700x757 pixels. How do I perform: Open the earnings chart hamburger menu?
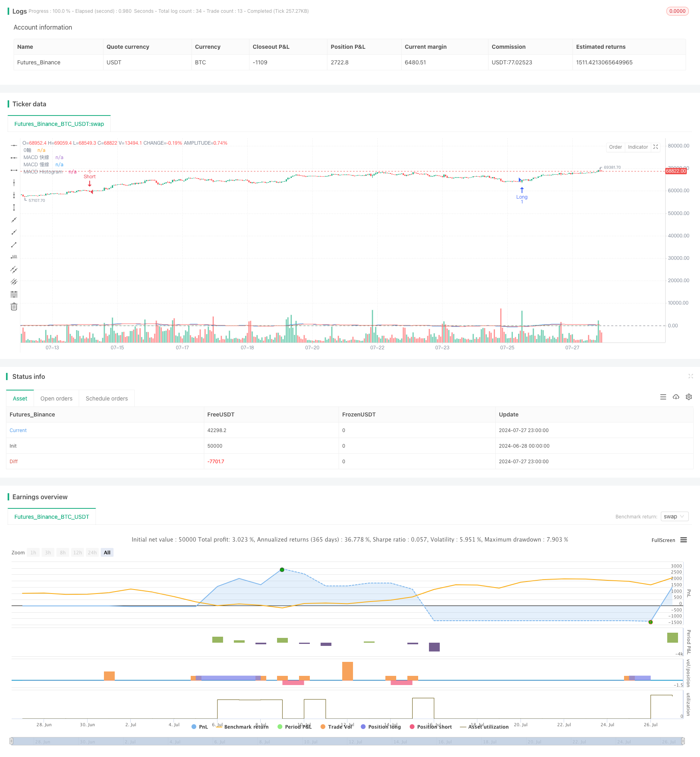(x=684, y=540)
